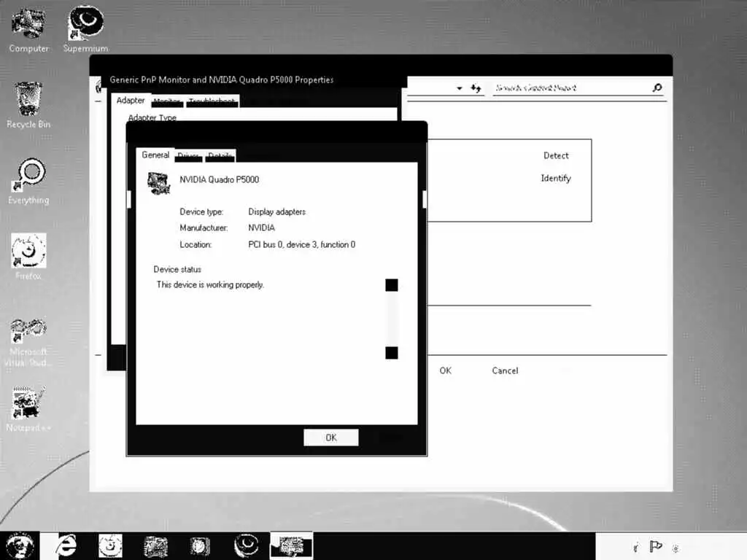
Task: Launch the Everything search desktop shortcut
Action: tap(28, 182)
